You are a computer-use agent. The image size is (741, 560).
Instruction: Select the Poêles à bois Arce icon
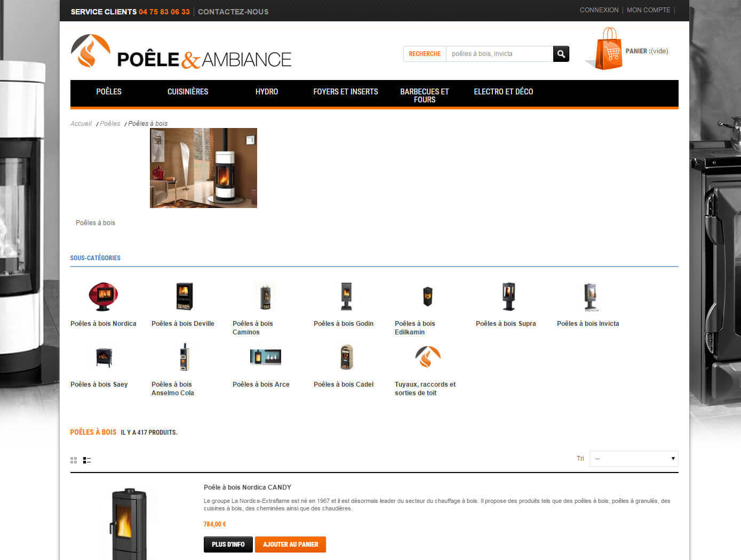[265, 357]
